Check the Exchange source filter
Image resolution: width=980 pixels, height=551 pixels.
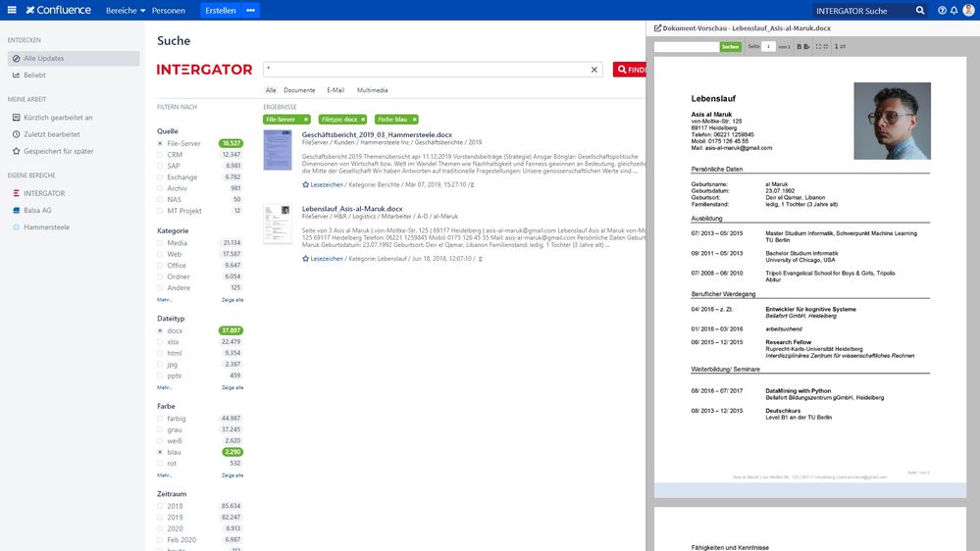pos(160,177)
